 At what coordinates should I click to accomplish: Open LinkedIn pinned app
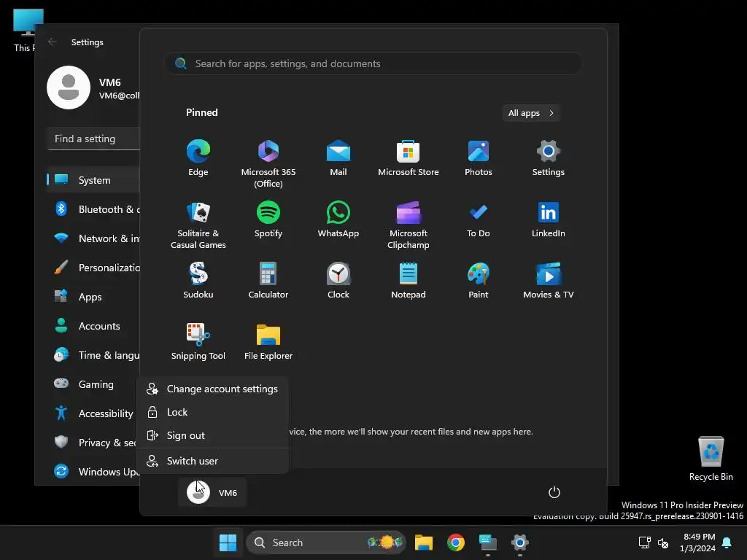coord(549,219)
